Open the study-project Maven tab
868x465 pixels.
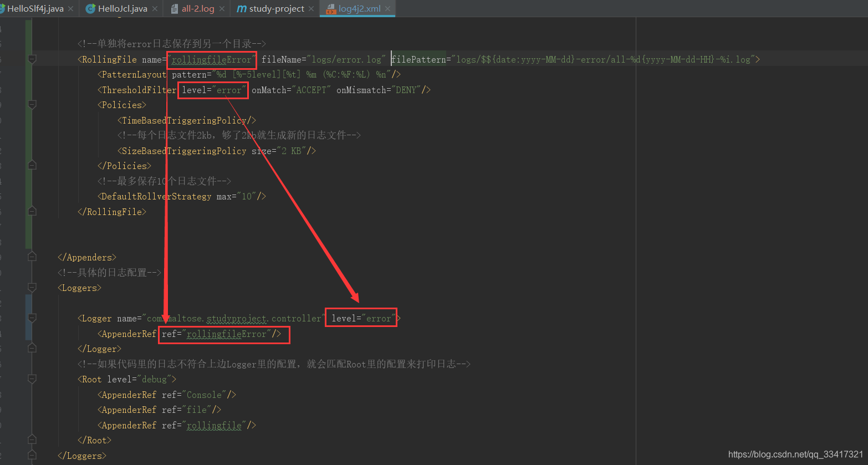(277, 9)
